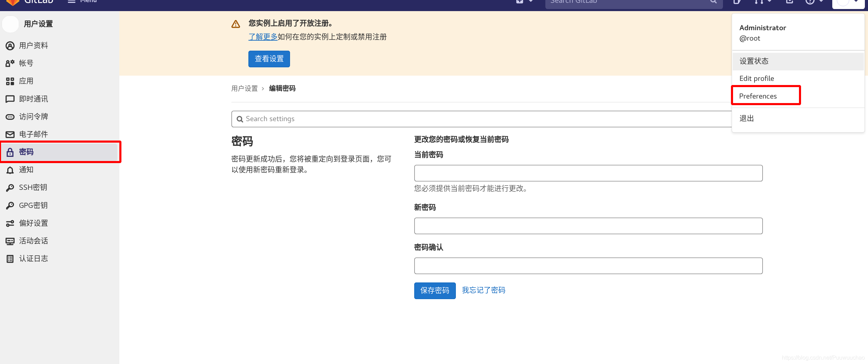Image resolution: width=868 pixels, height=364 pixels.
Task: Open 即时通讯 settings
Action: pyautogui.click(x=34, y=99)
